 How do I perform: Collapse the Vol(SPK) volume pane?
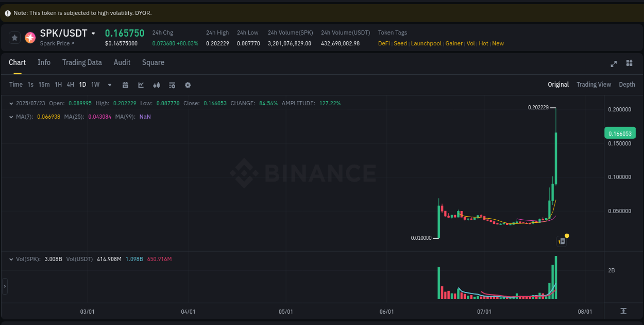pos(11,259)
